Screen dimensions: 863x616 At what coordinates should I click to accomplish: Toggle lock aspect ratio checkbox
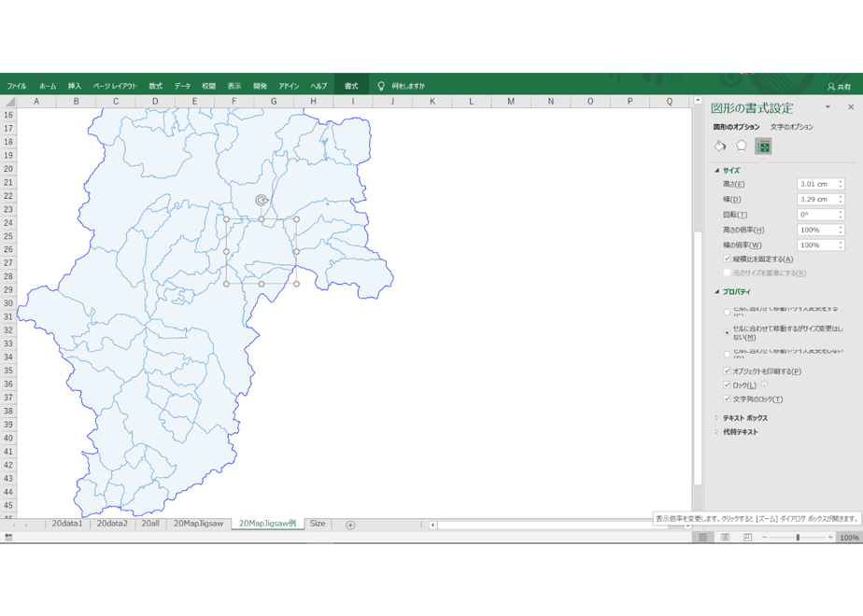(x=727, y=259)
